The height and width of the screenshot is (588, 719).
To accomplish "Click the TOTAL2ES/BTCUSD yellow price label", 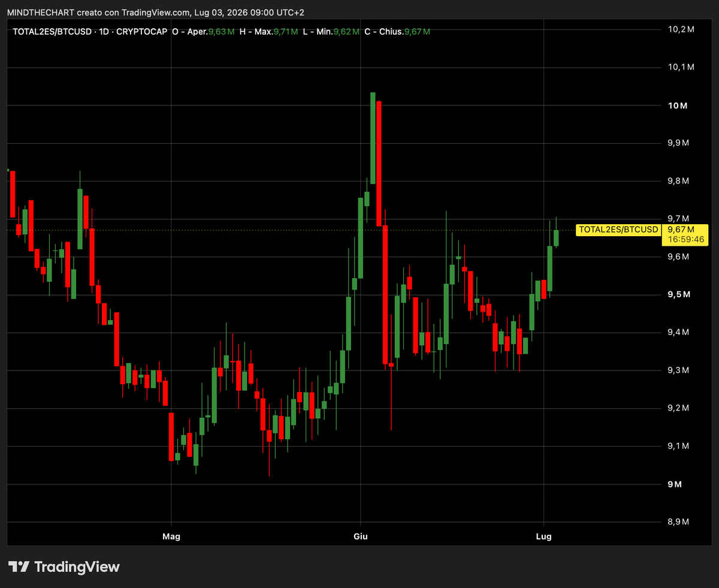I will 618,230.
